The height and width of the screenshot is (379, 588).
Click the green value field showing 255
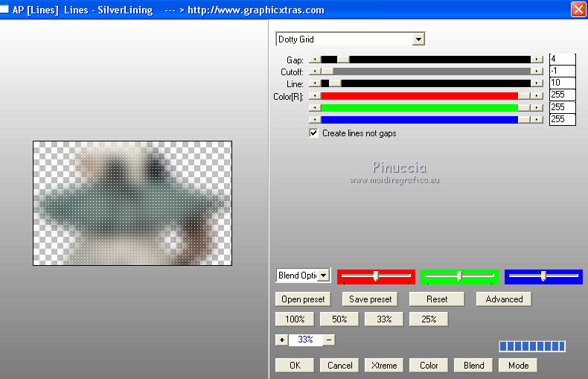[x=562, y=107]
